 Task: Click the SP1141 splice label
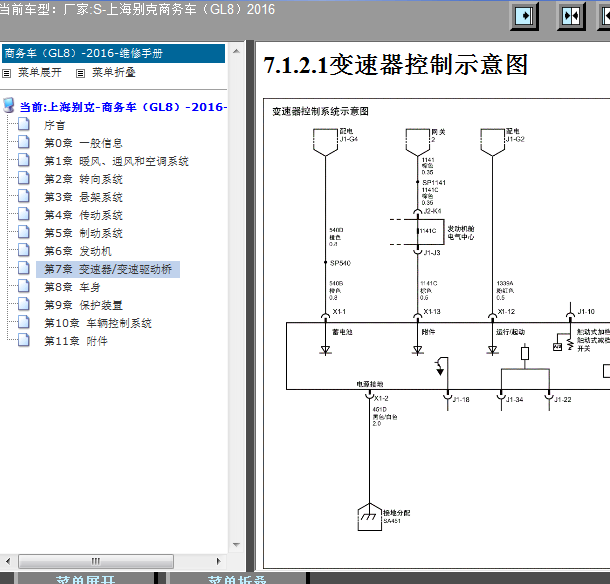[x=434, y=182]
